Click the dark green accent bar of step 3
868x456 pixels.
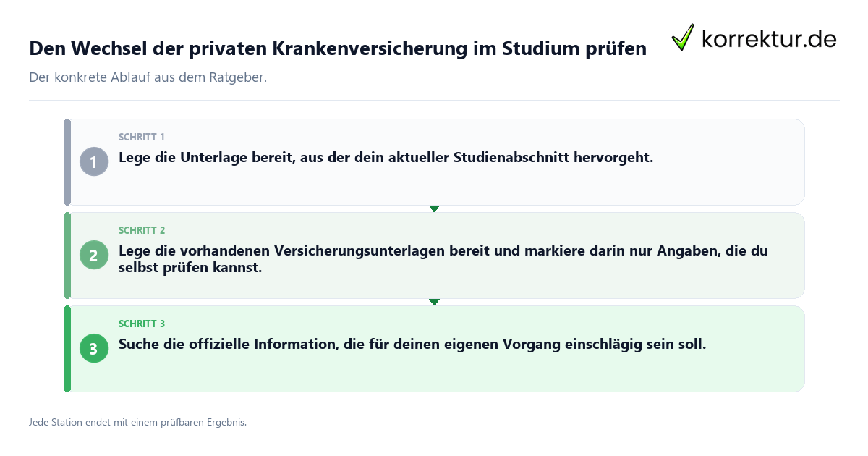(67, 349)
